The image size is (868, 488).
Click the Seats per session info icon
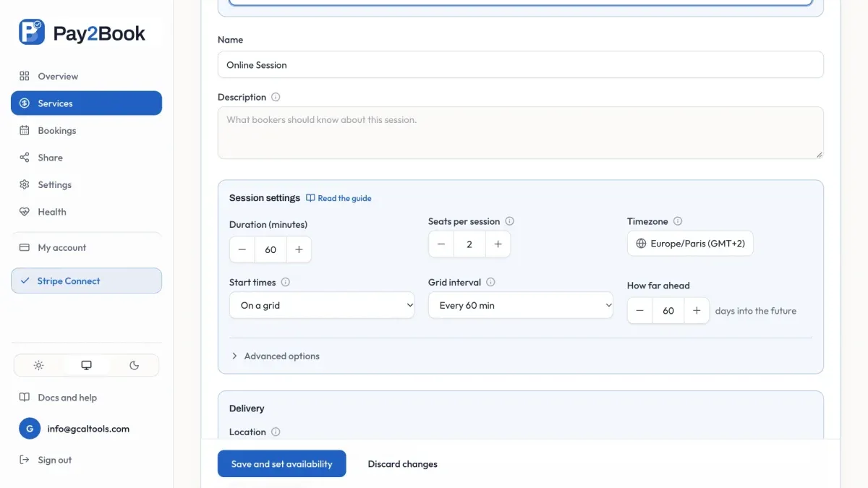point(509,221)
